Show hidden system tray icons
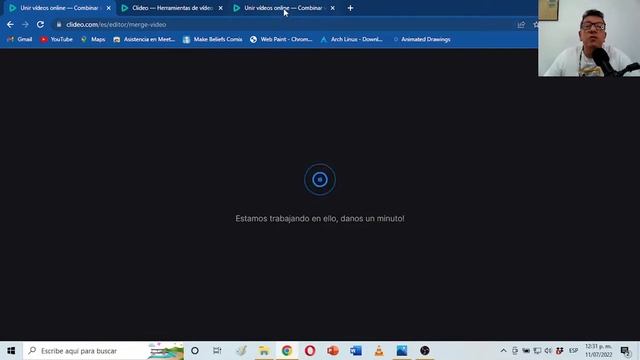Image resolution: width=640 pixels, height=360 pixels. tap(504, 351)
